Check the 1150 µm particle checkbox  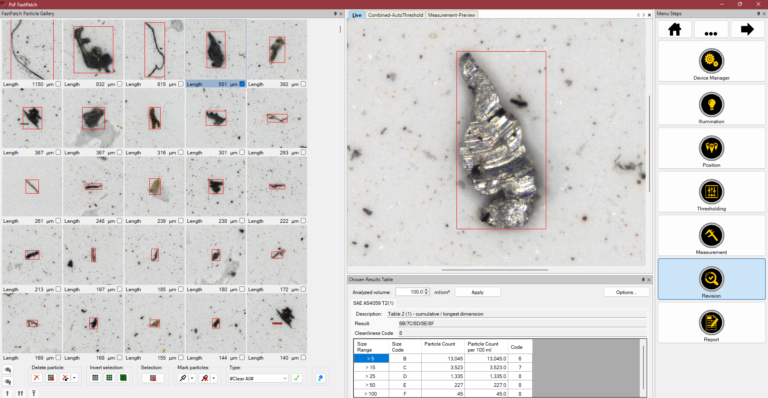pos(58,84)
